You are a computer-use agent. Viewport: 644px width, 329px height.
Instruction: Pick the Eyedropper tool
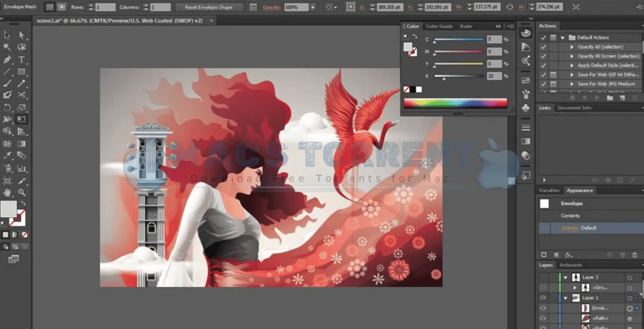[7, 155]
